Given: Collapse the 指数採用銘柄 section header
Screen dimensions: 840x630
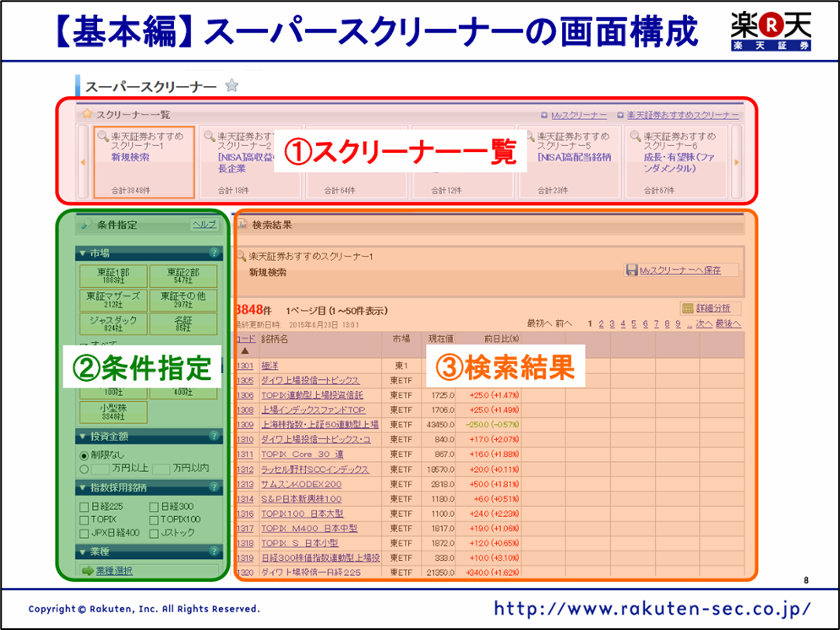Looking at the screenshot, I should click(82, 487).
